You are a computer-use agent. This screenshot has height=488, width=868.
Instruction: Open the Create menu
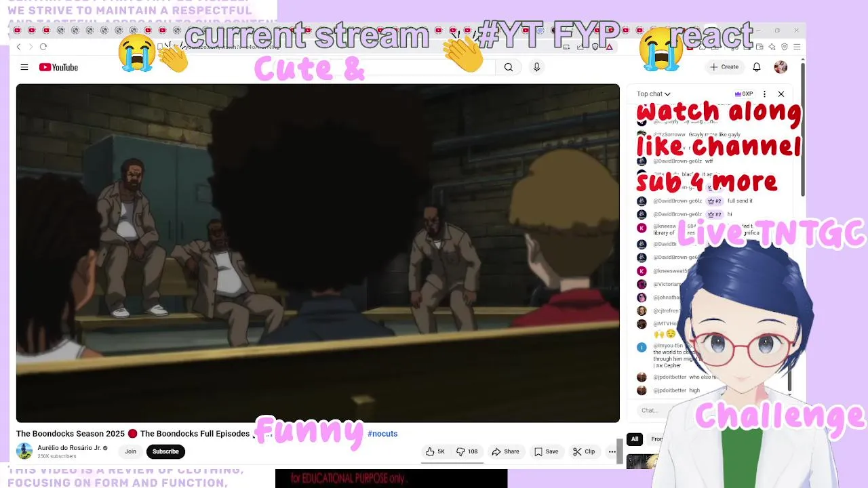click(724, 66)
